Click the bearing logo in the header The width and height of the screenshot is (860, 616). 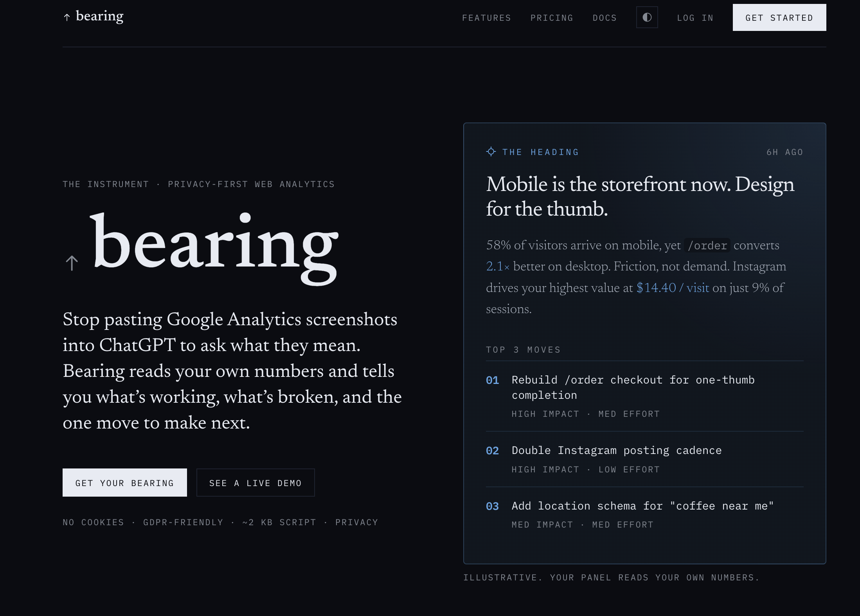click(93, 16)
